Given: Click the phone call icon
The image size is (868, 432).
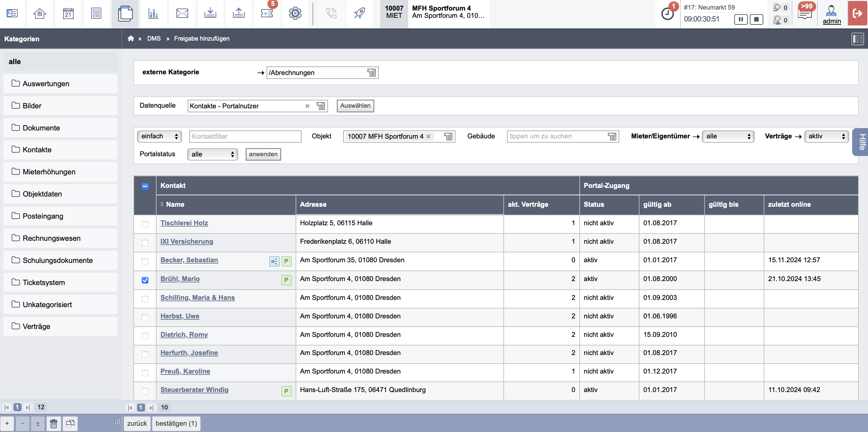Looking at the screenshot, I should pos(331,14).
